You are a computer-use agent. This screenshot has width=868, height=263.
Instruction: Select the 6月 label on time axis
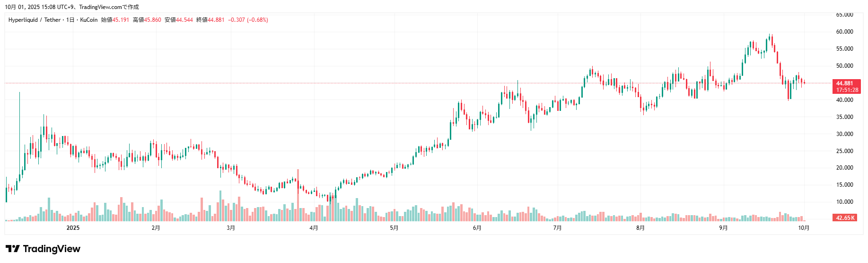[x=477, y=228]
